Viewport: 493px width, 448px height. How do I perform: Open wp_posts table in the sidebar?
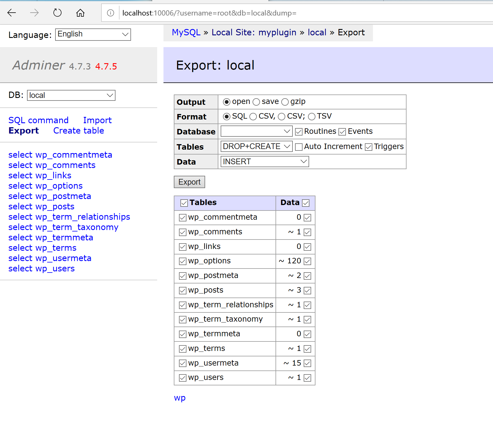(x=55, y=206)
